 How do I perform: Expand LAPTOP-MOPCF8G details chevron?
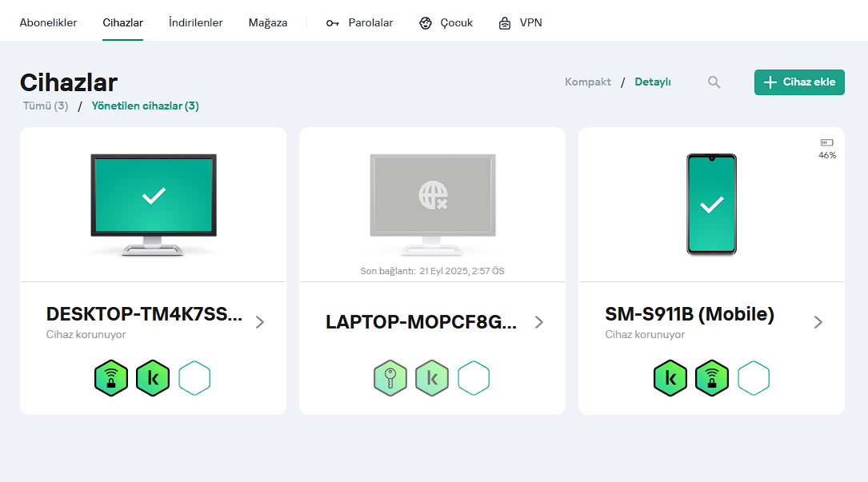pos(539,322)
